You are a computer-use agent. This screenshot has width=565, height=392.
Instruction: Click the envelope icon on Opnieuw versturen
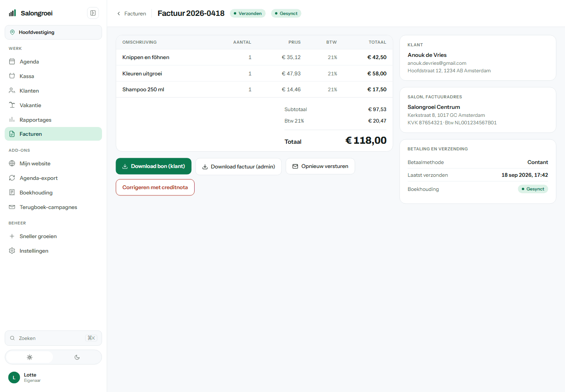coord(295,167)
